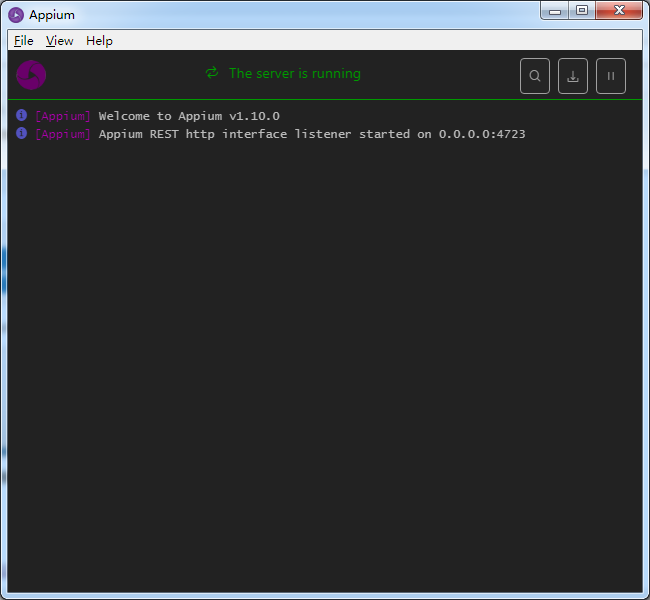Click the [Appium] tag on the REST interface line
650x600 pixels.
click(63, 134)
